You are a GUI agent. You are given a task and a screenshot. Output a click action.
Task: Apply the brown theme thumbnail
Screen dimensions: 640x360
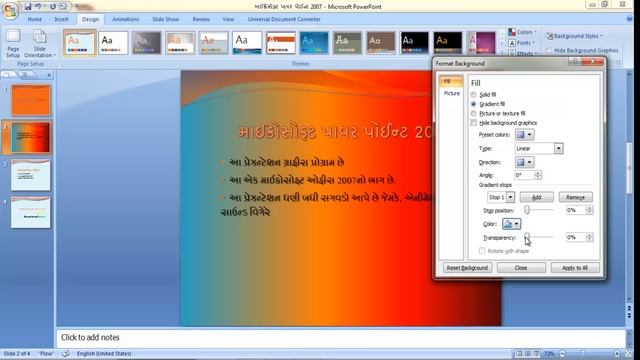tap(381, 43)
